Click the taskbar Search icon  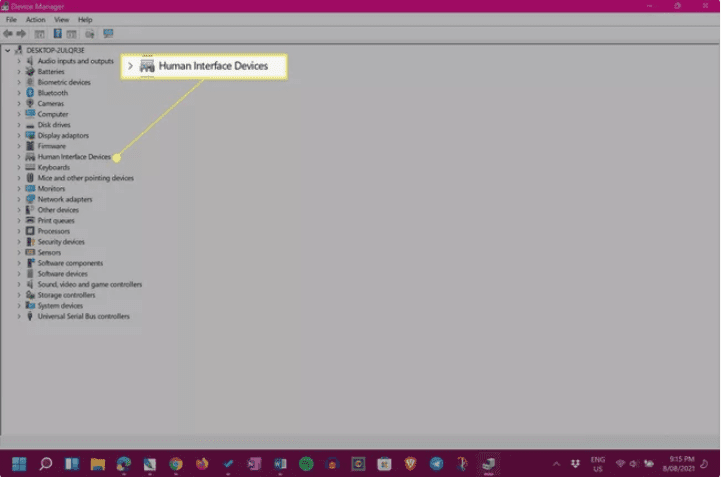[x=45, y=464]
